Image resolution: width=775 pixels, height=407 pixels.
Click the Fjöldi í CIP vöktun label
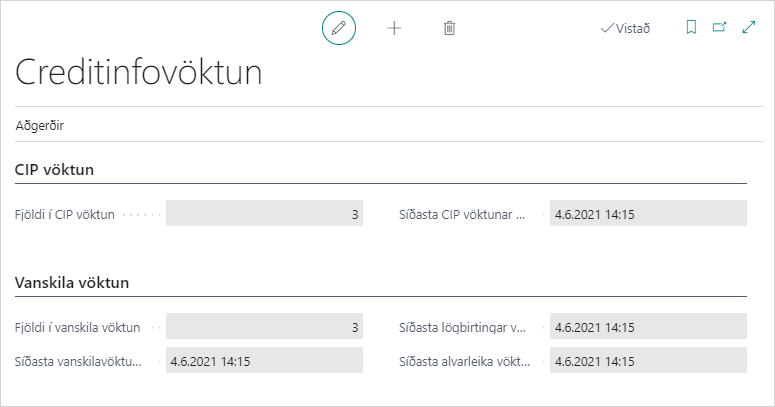pos(66,214)
